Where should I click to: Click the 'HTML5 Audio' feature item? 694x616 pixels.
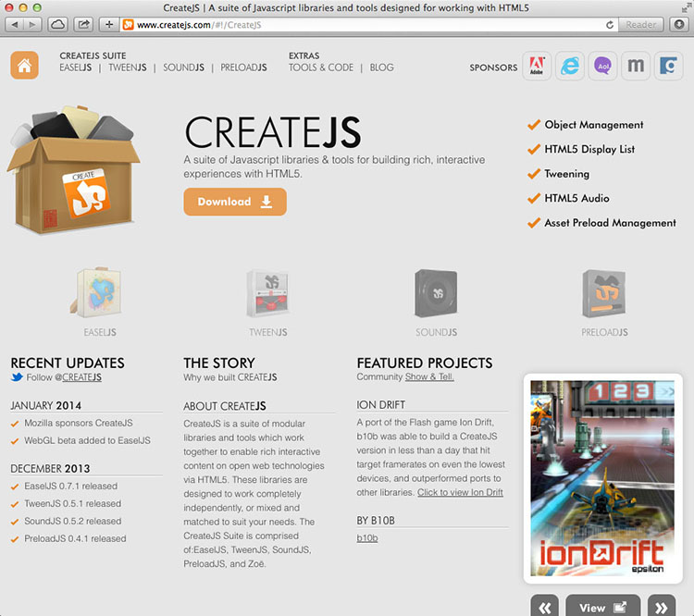[x=576, y=198]
